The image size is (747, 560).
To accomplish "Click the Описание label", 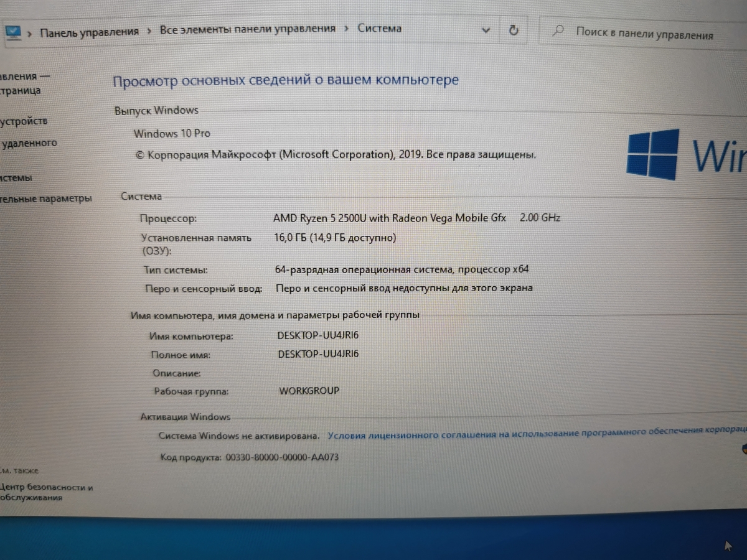I will tap(177, 373).
